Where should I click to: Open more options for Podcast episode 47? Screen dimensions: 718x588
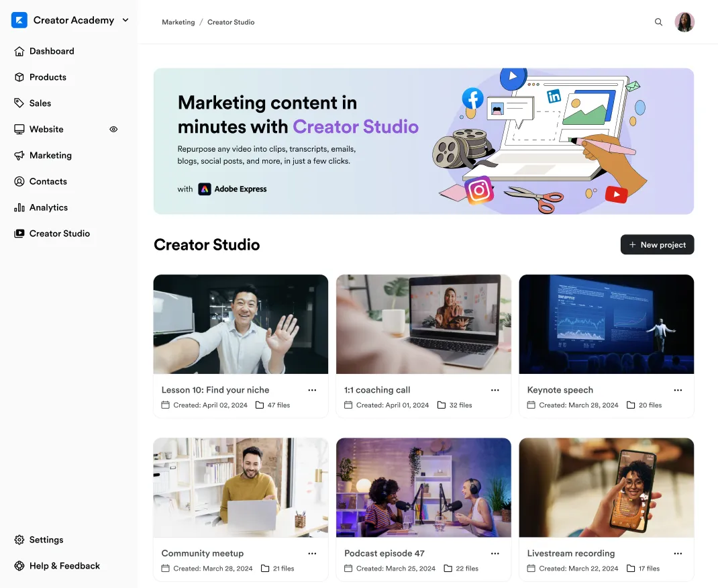coord(495,554)
